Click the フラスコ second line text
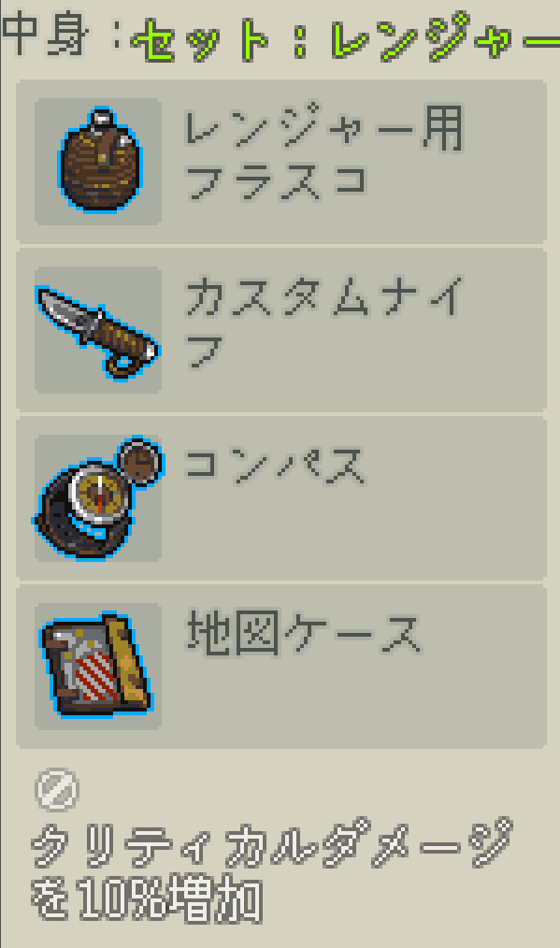 tap(277, 181)
